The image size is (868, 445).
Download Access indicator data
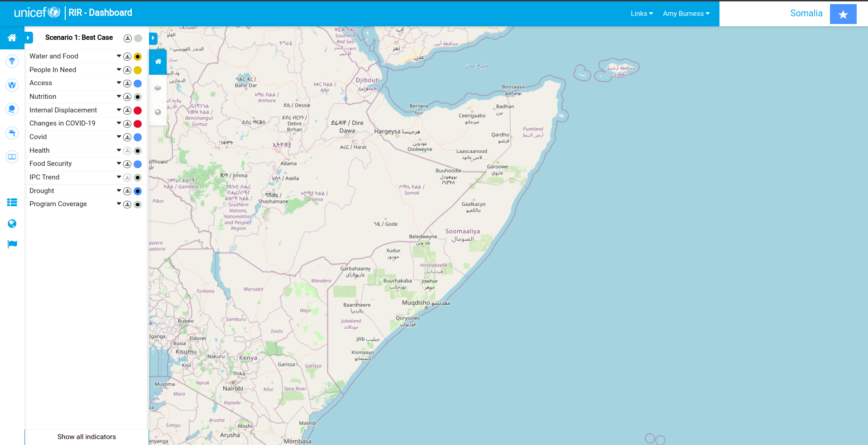(128, 83)
